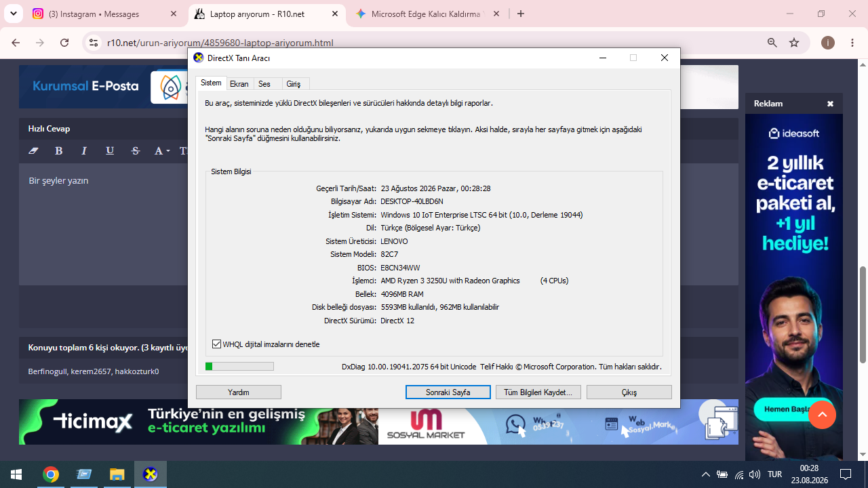Screen dimensions: 868x488
Task: Click the Sonraki Sayfa button
Action: point(448,392)
